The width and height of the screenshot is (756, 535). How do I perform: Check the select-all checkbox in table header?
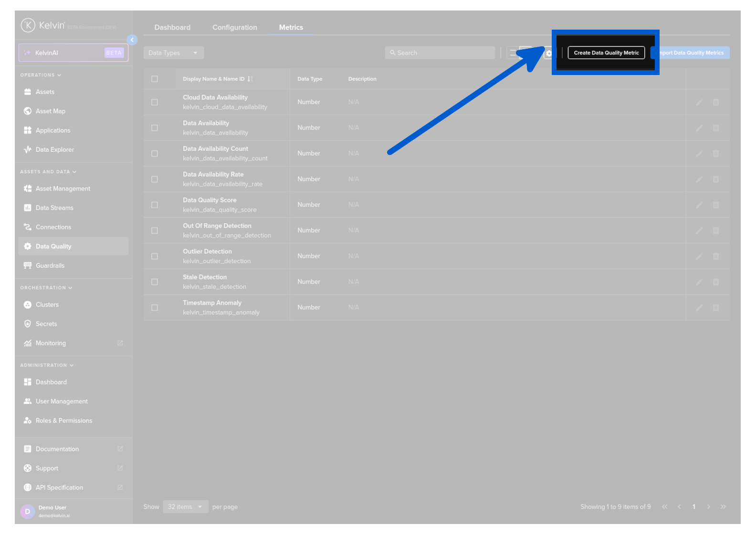click(155, 79)
